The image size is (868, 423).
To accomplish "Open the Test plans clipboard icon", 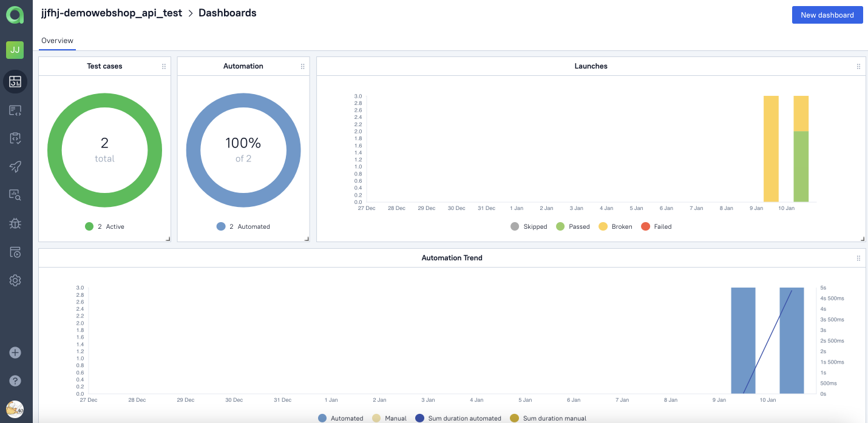I will click(x=15, y=138).
